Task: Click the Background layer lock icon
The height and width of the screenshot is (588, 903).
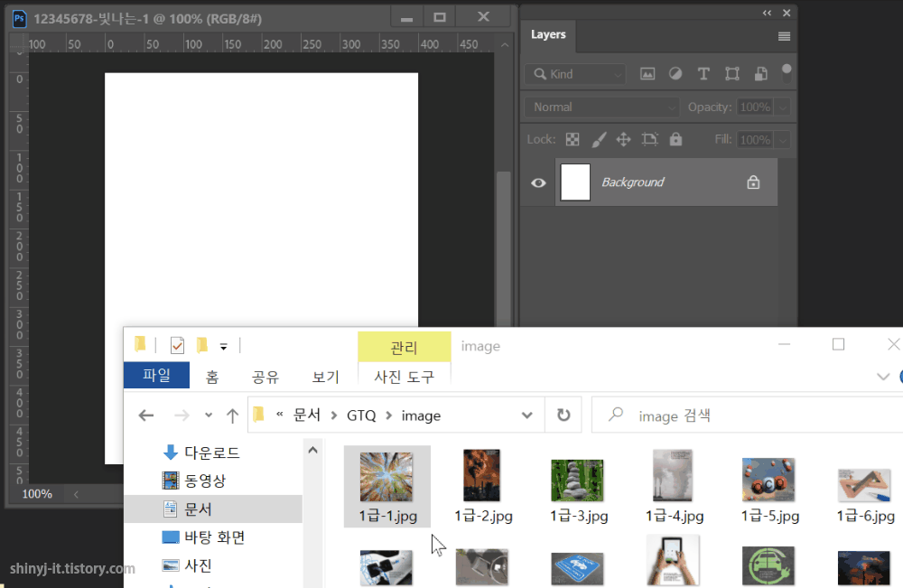Action: [x=753, y=182]
